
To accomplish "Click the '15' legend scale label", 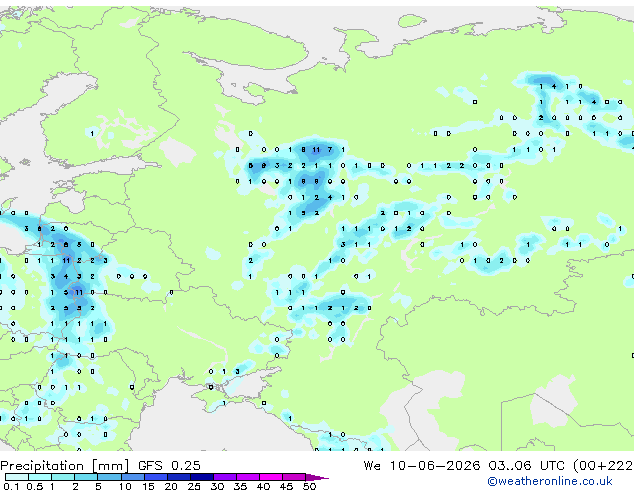I will pyautogui.click(x=148, y=486).
